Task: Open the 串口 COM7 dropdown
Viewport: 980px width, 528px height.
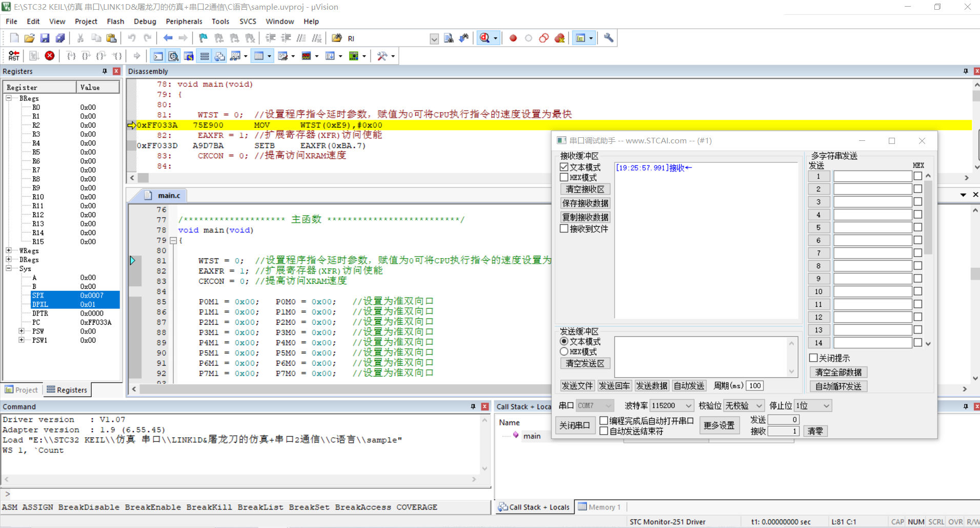Action: click(595, 406)
